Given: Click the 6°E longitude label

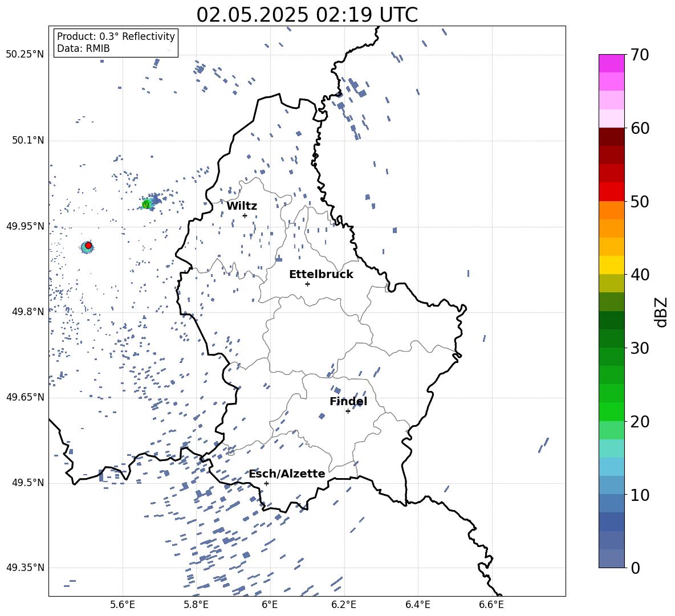Looking at the screenshot, I should (270, 605).
